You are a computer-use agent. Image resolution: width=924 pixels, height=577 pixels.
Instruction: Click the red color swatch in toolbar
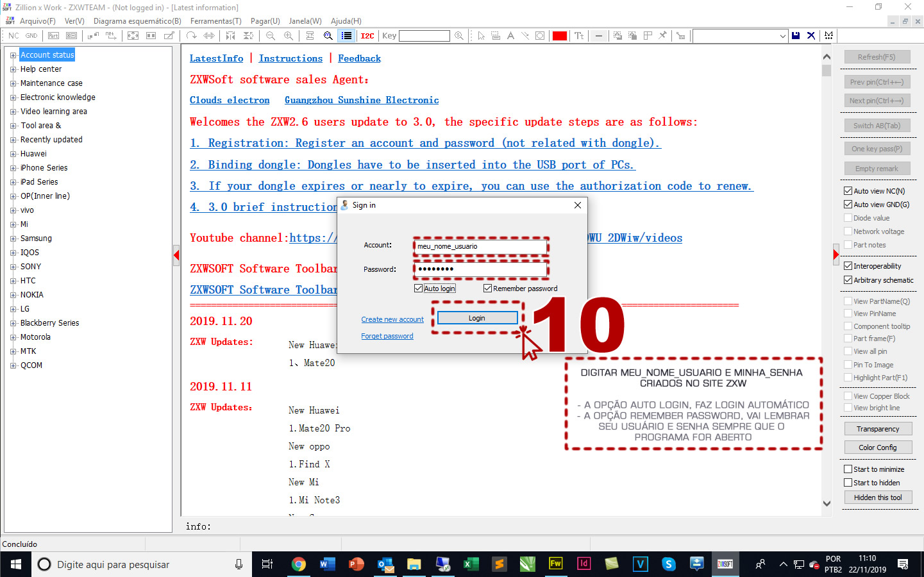click(x=559, y=36)
